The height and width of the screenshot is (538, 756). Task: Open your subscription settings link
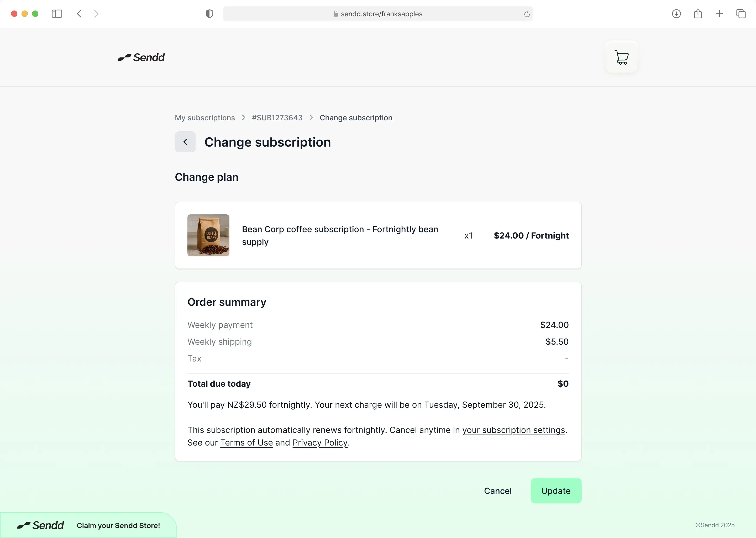513,430
